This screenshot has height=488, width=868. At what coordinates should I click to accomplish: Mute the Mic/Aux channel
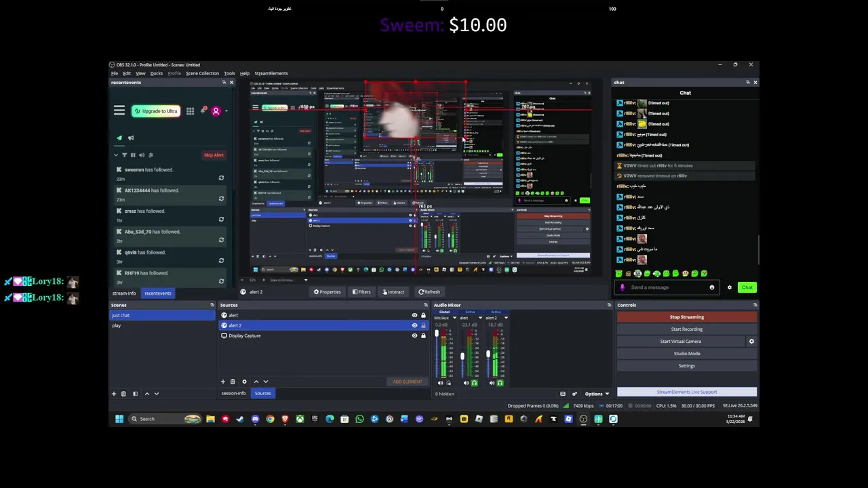click(x=440, y=383)
